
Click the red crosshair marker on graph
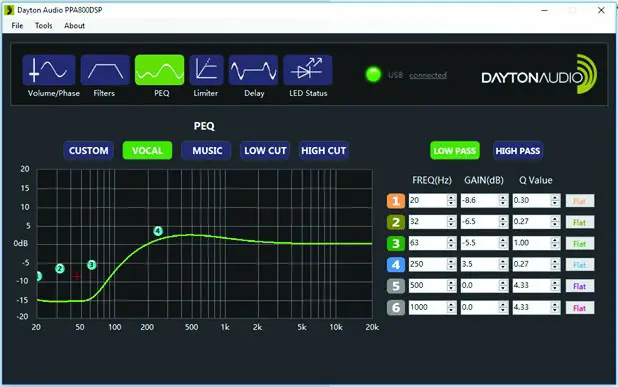76,276
